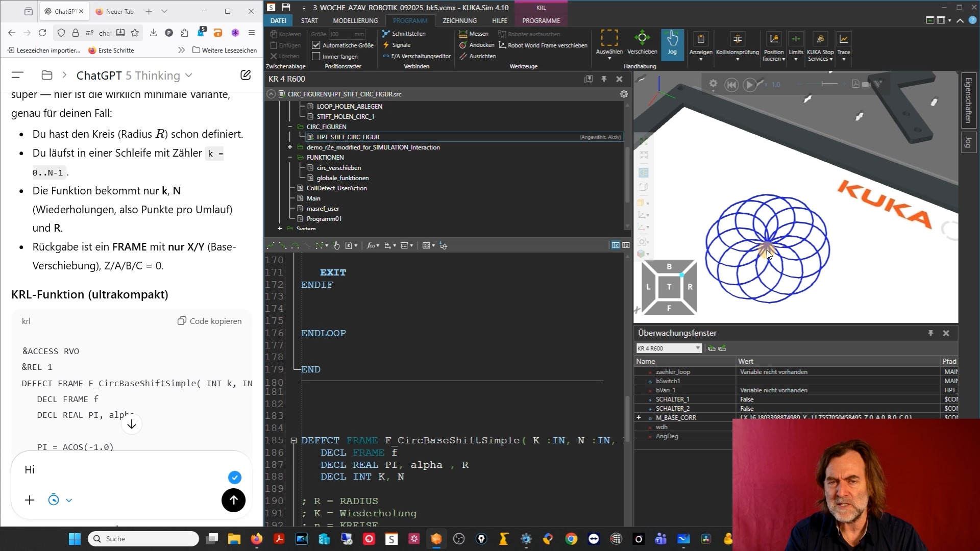Enable Immer fangen checkbox

(x=316, y=56)
